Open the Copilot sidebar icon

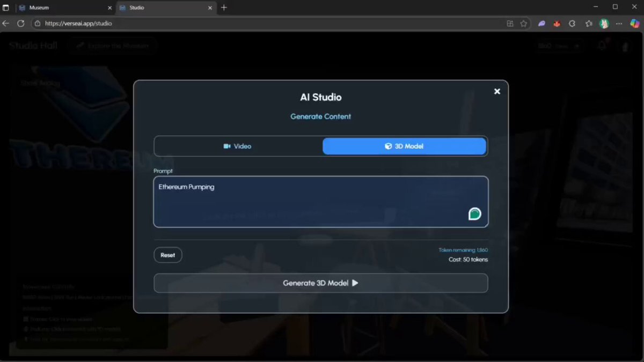(x=635, y=24)
